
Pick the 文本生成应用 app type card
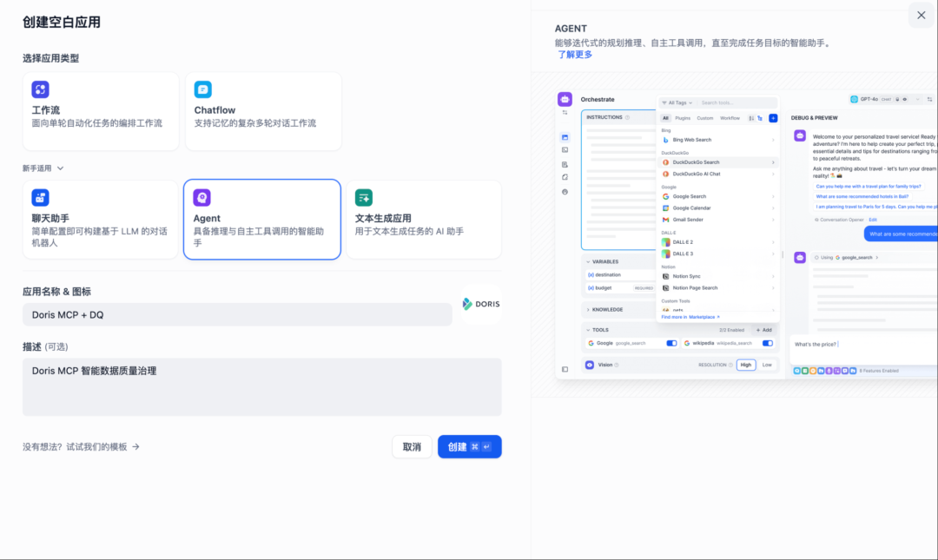424,220
